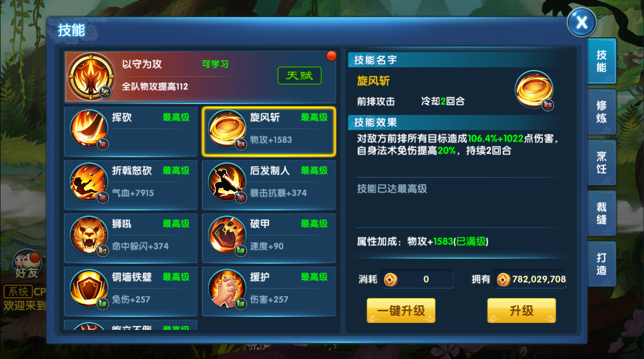Click the 以守为攻 talent icon
The width and height of the screenshot is (644, 359).
(90, 76)
